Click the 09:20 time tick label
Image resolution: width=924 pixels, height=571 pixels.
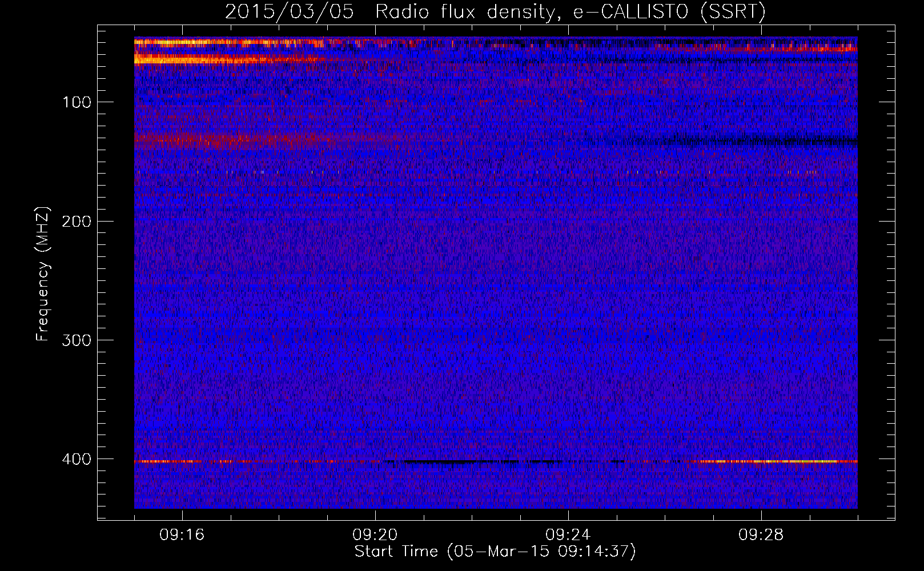[x=375, y=535]
